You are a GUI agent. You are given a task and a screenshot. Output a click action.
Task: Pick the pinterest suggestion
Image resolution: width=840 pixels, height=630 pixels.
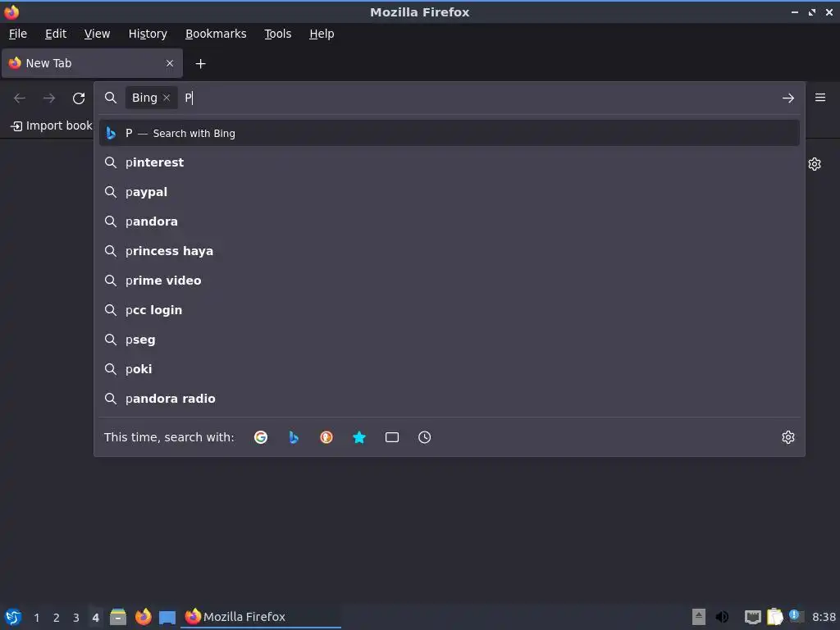click(449, 162)
